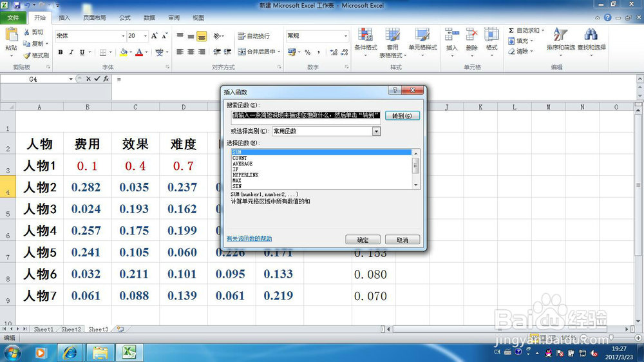644x362 pixels.
Task: Toggle Bold formatting
Action: 61,52
